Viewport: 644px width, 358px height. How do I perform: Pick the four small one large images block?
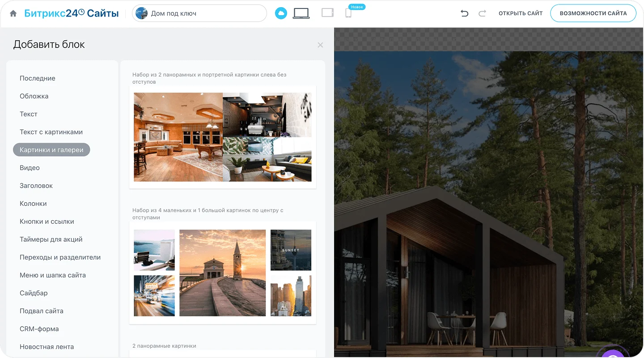223,273
